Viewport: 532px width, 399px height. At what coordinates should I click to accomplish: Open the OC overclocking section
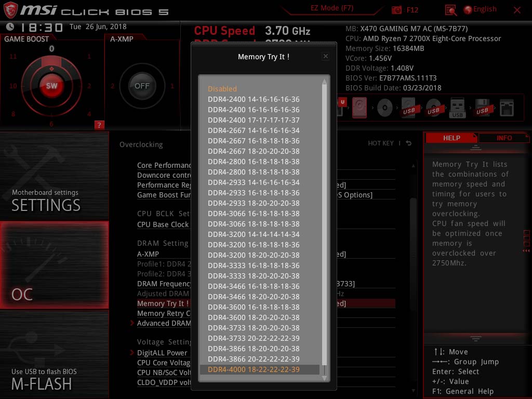coord(54,265)
